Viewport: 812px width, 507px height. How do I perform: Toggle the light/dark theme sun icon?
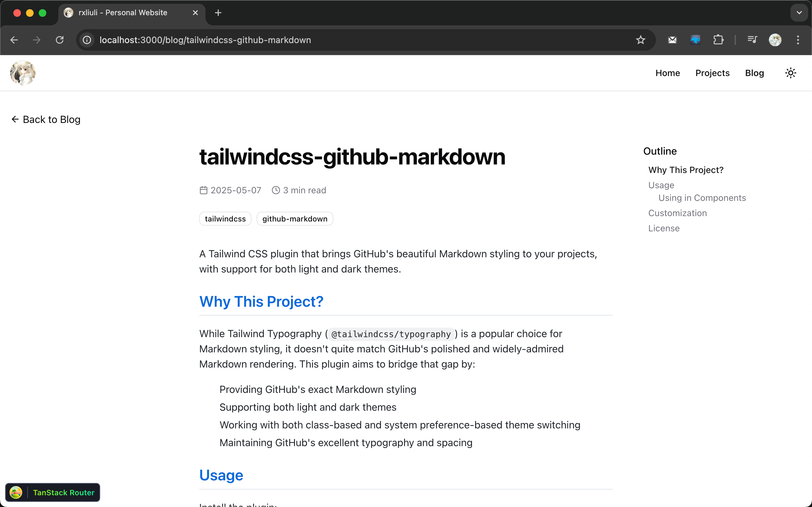790,73
